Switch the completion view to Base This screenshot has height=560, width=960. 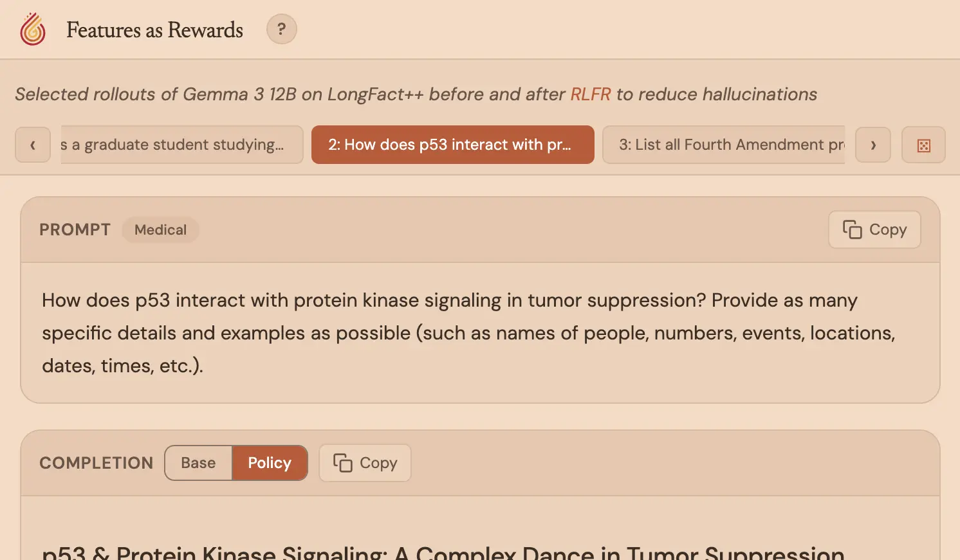[198, 462]
